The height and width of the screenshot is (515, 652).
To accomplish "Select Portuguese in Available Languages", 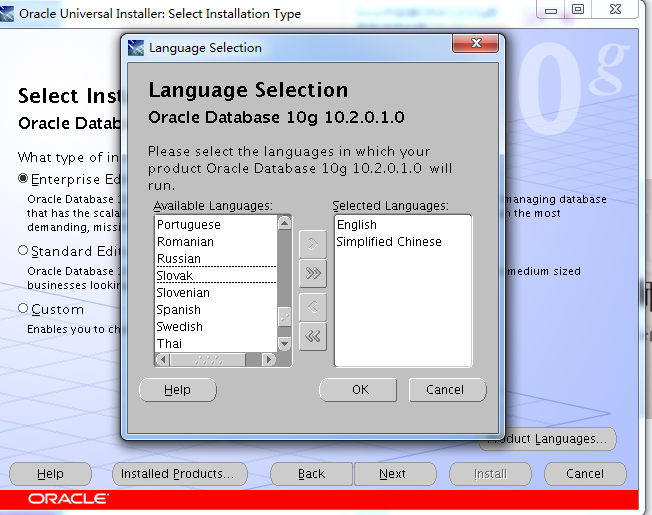I will coord(216,224).
